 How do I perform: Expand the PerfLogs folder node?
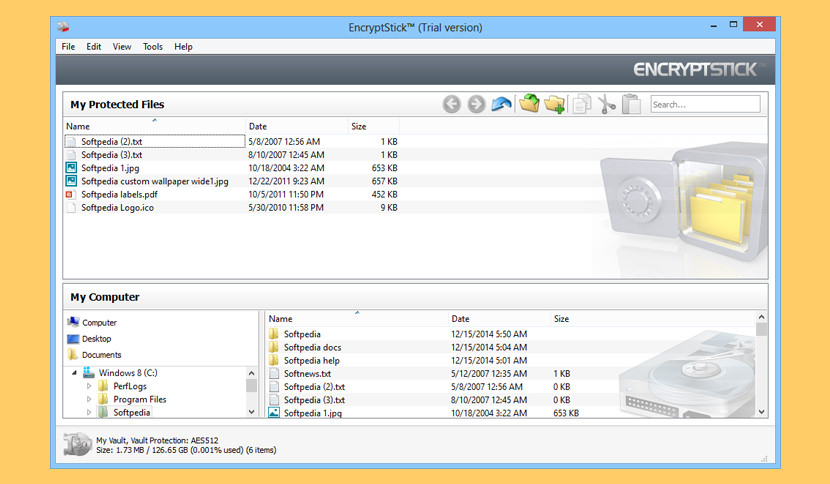[x=89, y=386]
